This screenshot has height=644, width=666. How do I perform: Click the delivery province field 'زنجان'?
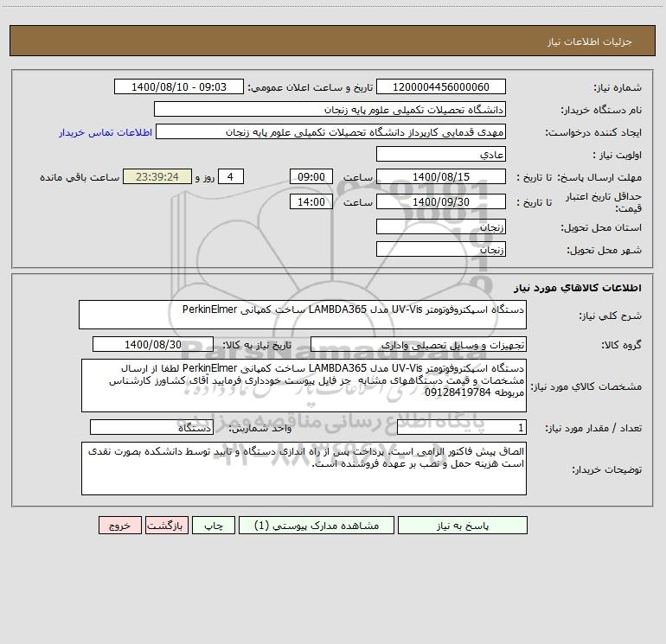point(441,226)
